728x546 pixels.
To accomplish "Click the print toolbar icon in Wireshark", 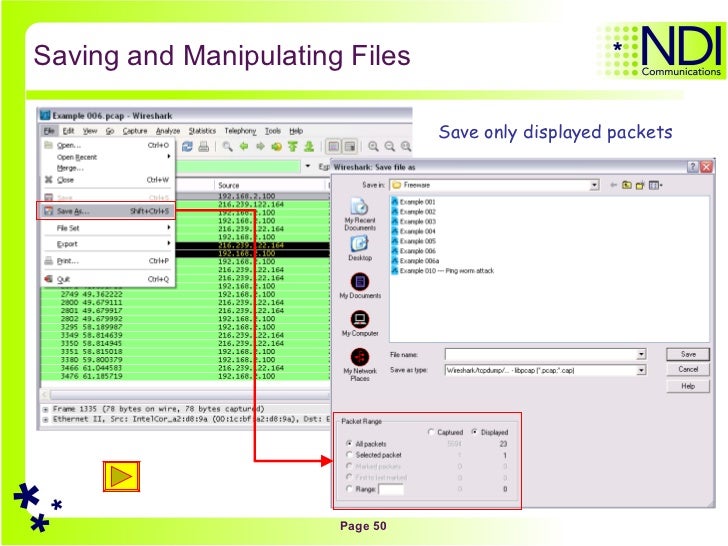I will (203, 147).
